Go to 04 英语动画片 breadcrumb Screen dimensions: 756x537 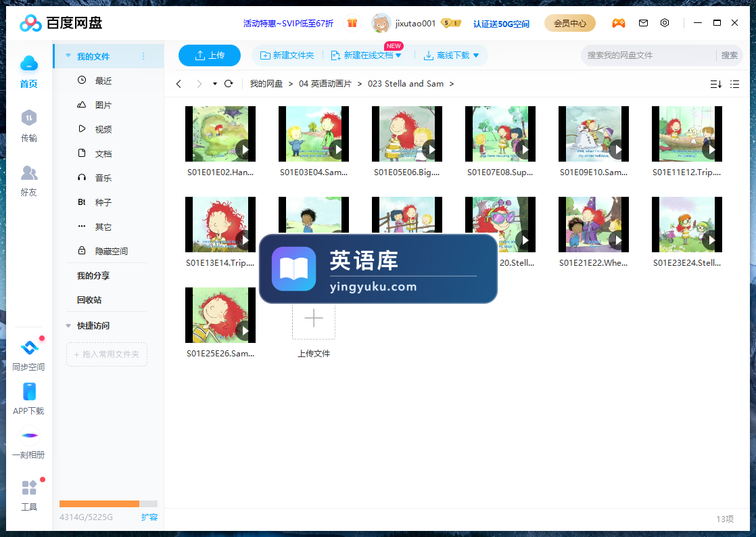(x=325, y=84)
